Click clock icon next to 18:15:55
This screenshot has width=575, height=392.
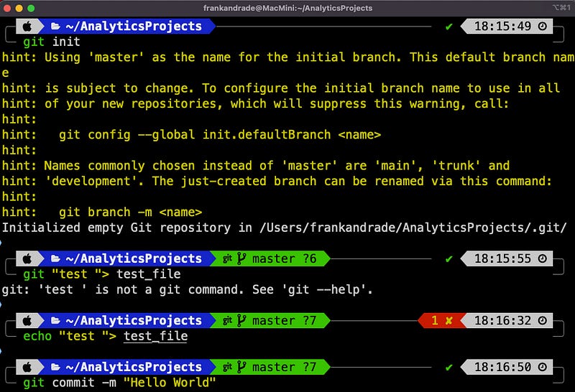pos(543,258)
